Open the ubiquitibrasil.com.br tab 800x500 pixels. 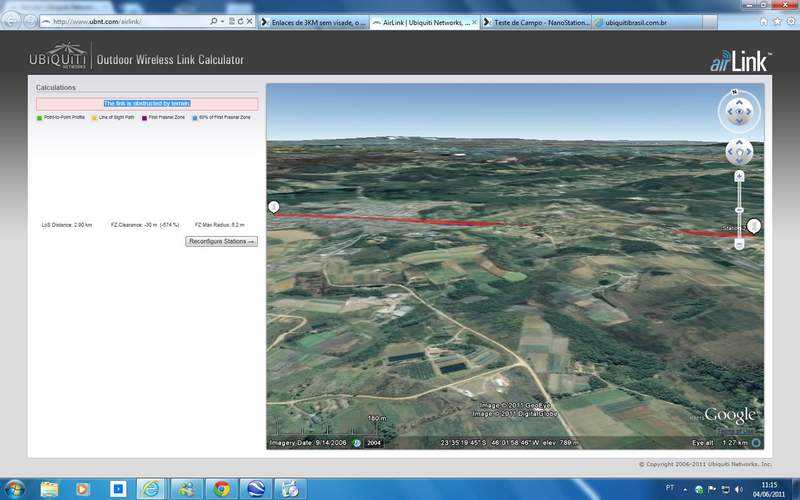646,22
